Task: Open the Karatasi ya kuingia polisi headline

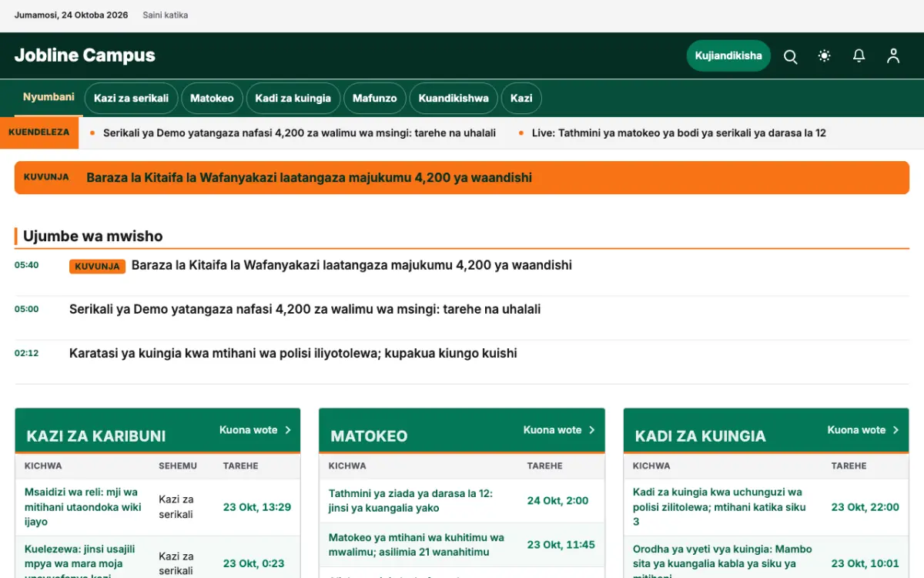Action: [293, 353]
